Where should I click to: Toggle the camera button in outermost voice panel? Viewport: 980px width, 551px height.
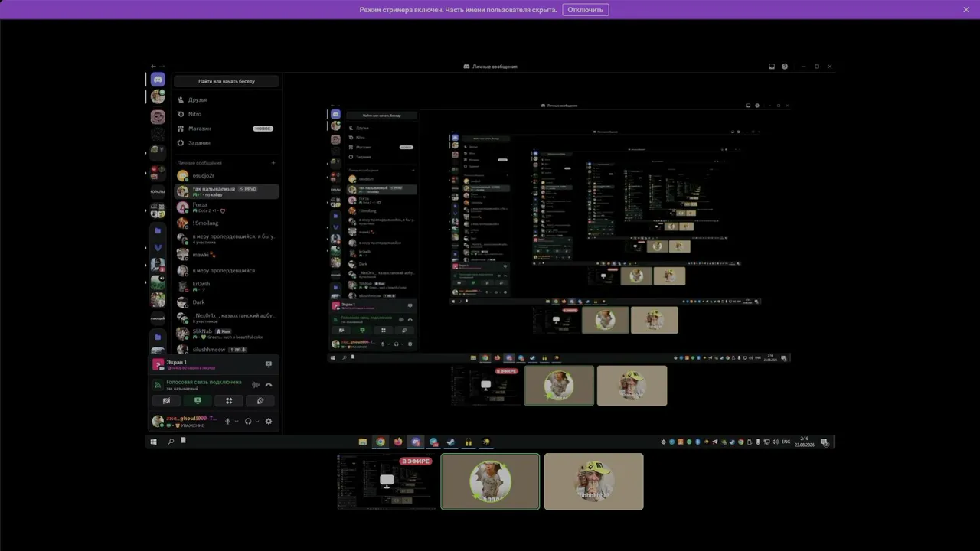coord(166,400)
